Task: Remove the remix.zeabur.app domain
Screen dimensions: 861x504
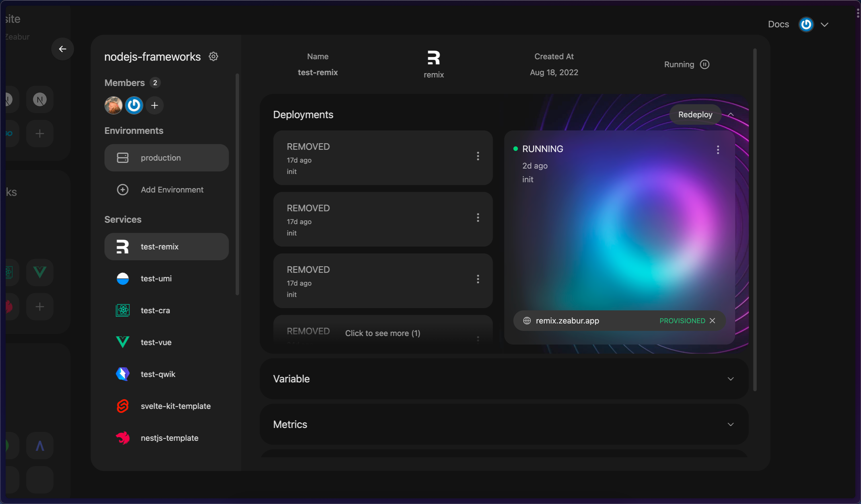Action: coord(712,321)
